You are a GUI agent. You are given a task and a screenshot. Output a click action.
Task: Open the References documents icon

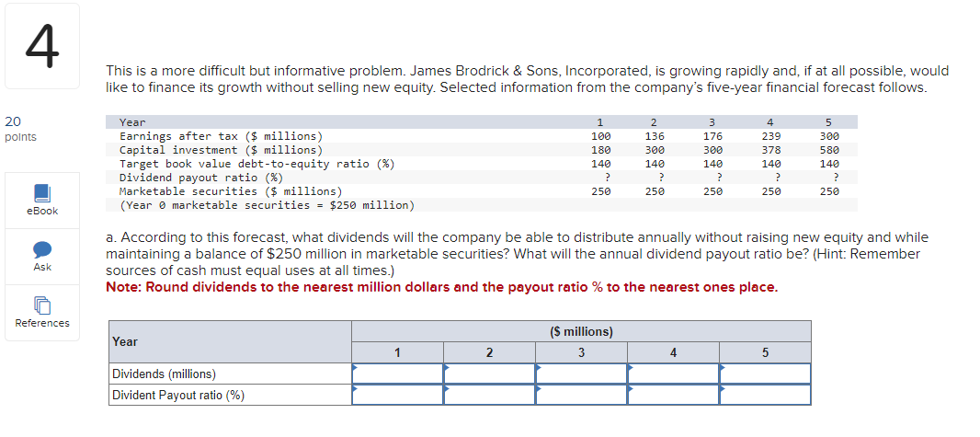coord(42,305)
